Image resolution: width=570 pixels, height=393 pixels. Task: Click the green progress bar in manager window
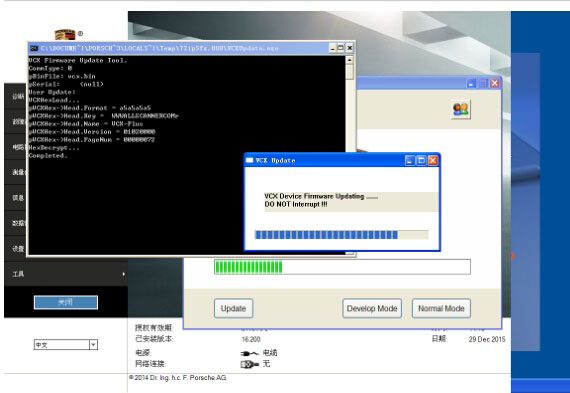(x=342, y=267)
